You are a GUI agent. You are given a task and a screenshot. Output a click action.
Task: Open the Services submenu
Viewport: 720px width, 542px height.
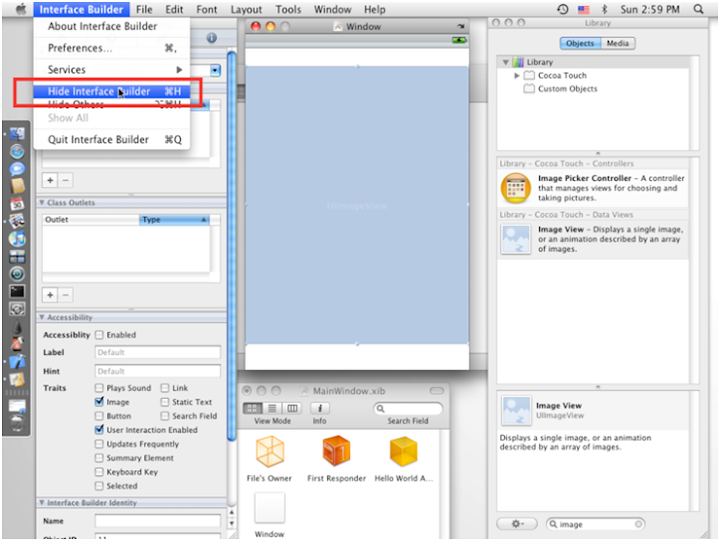point(112,70)
